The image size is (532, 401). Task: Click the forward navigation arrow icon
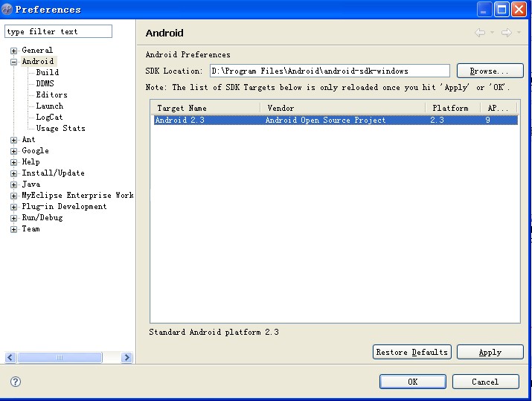coord(507,33)
